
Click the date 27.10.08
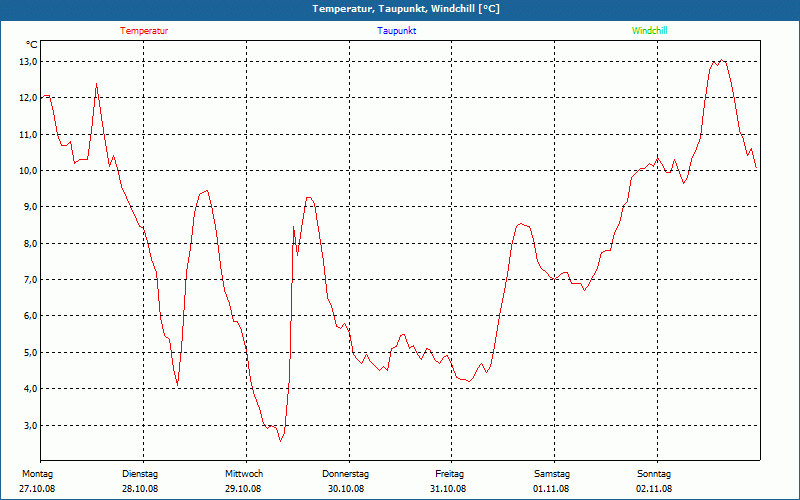click(37, 489)
